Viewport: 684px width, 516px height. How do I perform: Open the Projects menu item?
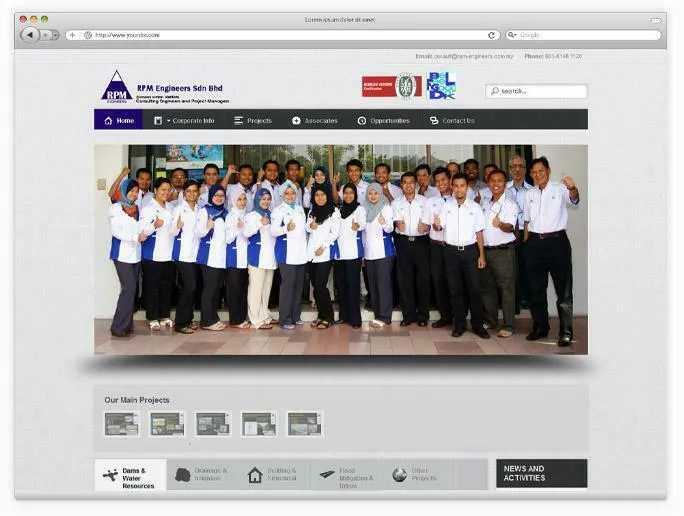(253, 120)
